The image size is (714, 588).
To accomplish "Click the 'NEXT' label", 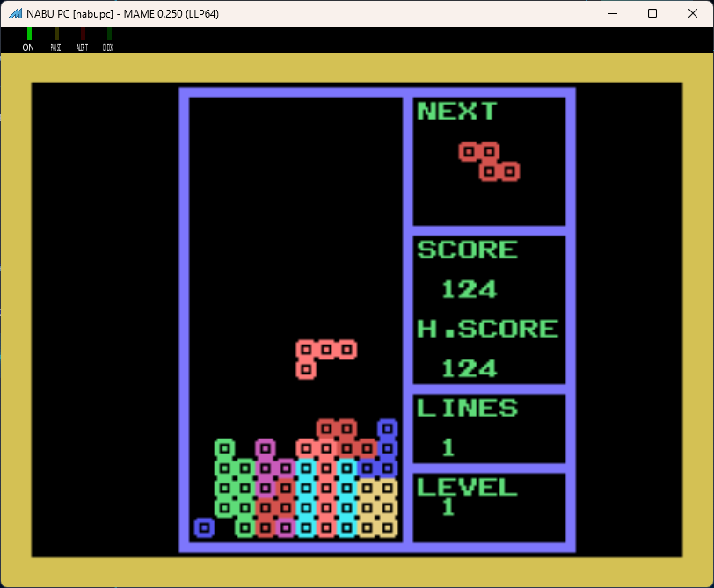I will (456, 111).
